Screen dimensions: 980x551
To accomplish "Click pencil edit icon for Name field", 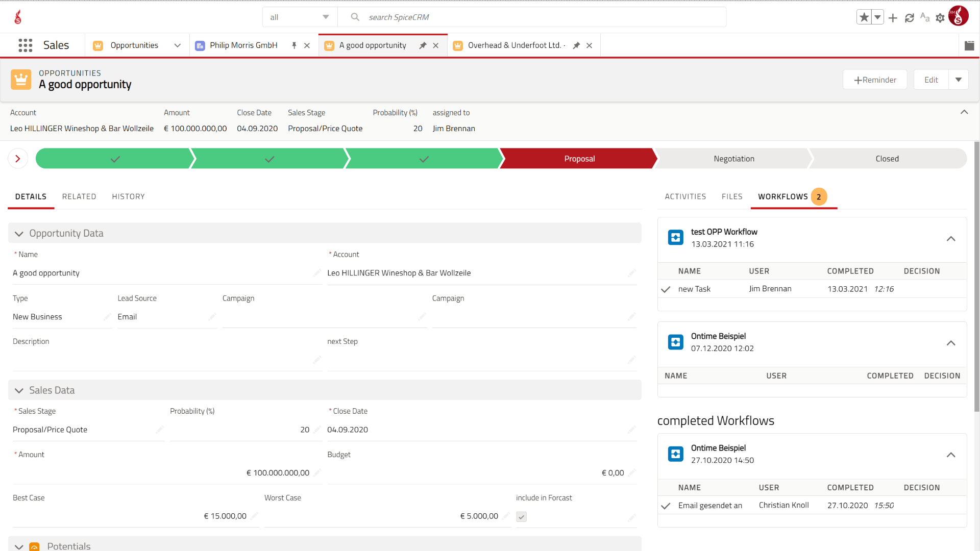I will point(317,273).
